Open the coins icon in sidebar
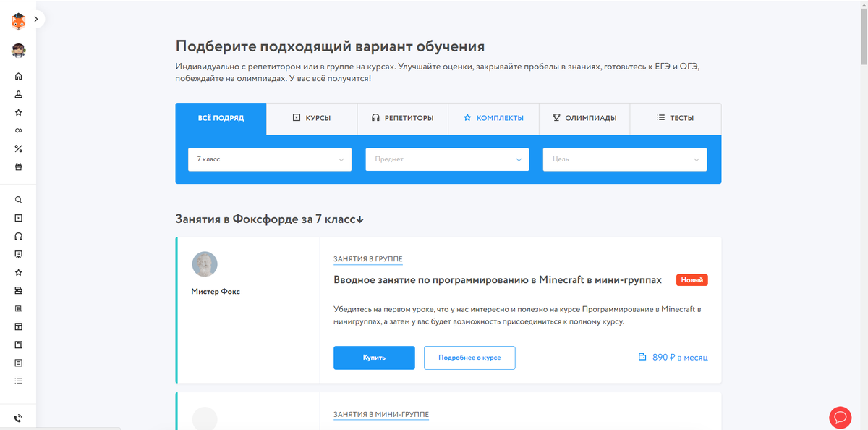 19,131
